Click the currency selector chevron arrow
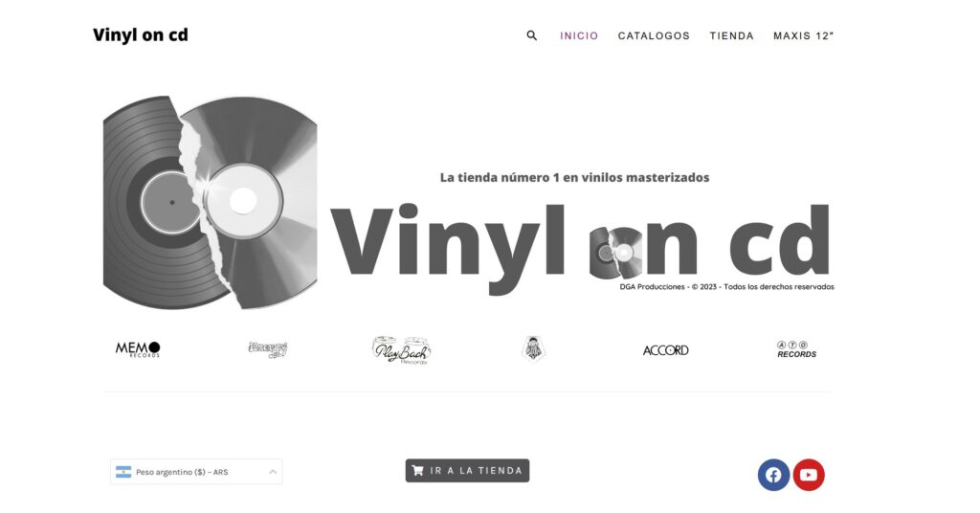 273,472
